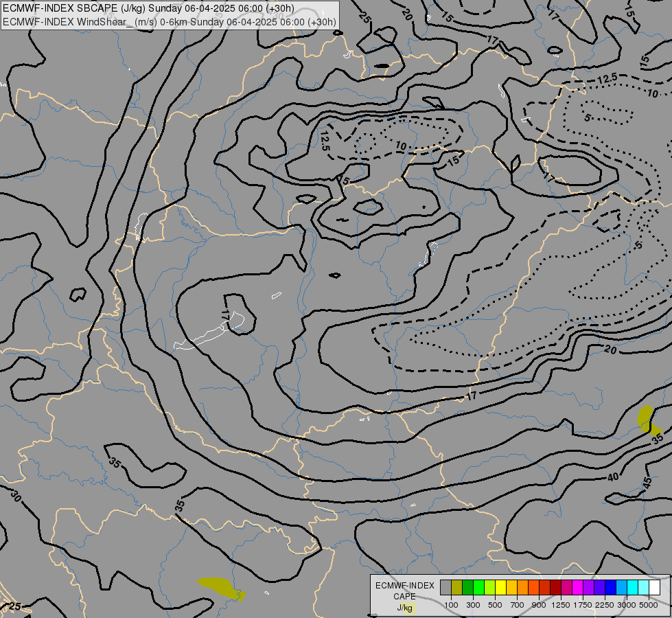This screenshot has width=672, height=618.
Task: Choose the pink-magenta 1250 J/kg swatch
Action: [x=566, y=588]
